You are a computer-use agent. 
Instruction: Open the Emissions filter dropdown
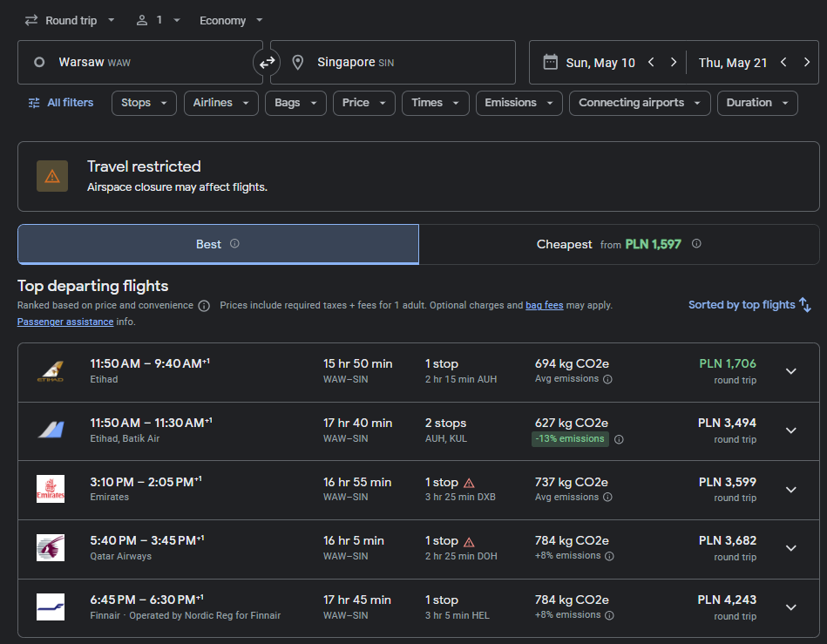point(519,103)
